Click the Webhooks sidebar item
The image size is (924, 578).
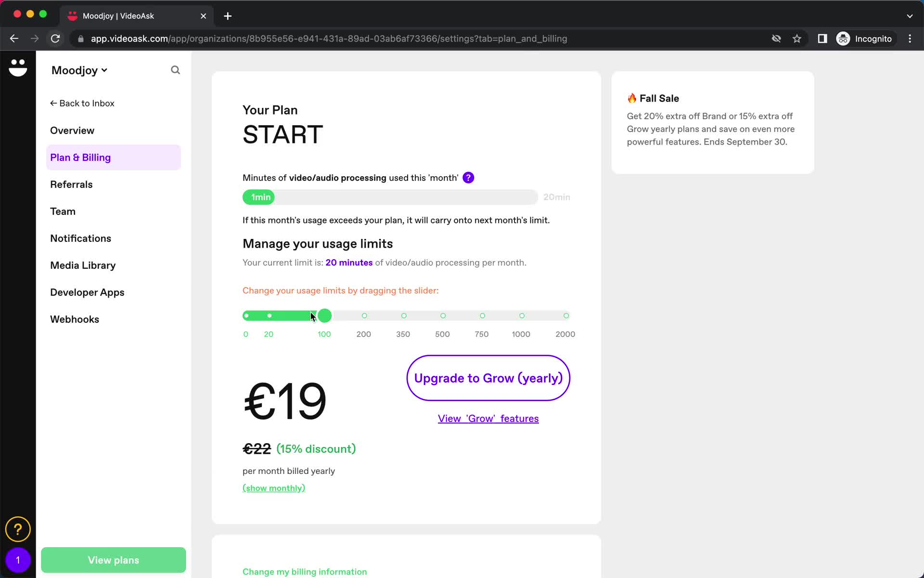tap(75, 319)
